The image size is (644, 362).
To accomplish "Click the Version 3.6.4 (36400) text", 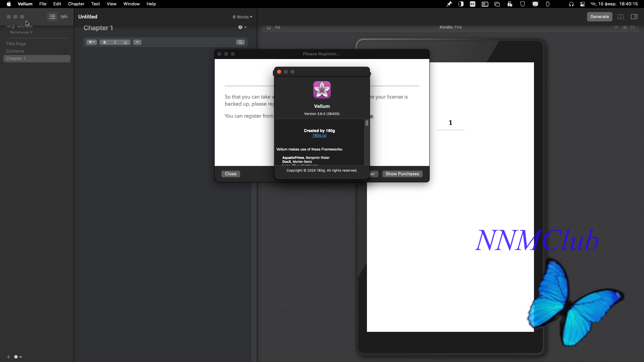I will click(x=322, y=114).
